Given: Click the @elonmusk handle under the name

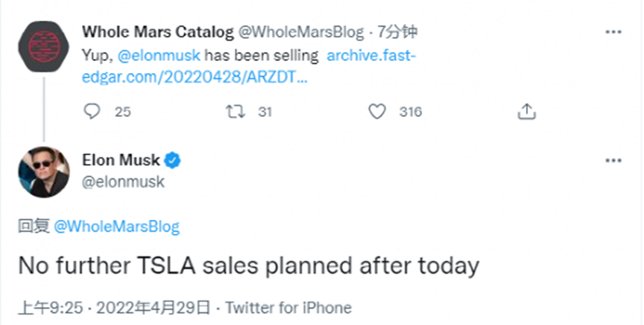Looking at the screenshot, I should pyautogui.click(x=123, y=181).
